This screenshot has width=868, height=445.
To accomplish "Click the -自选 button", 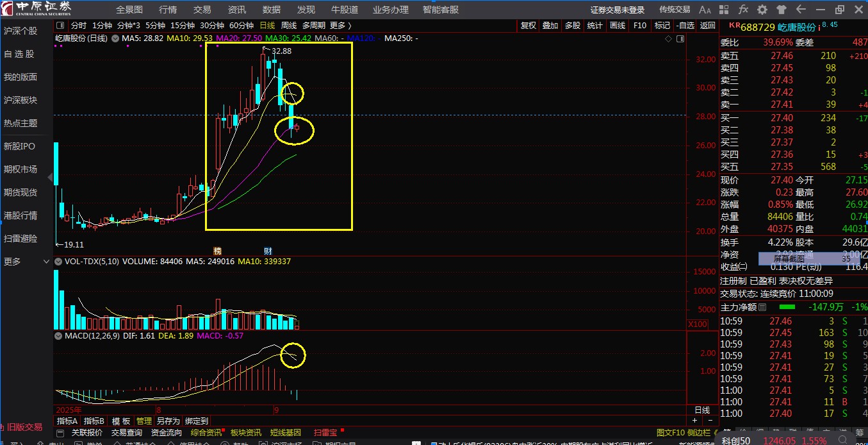I will tap(685, 26).
